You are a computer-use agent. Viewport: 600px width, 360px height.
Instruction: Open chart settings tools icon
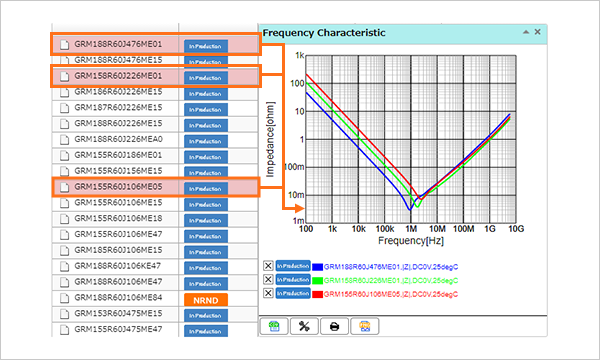tap(304, 326)
